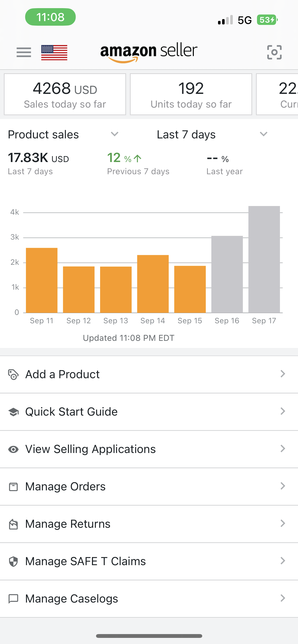
Task: Open the barcode scanner camera icon
Action: pos(274,52)
